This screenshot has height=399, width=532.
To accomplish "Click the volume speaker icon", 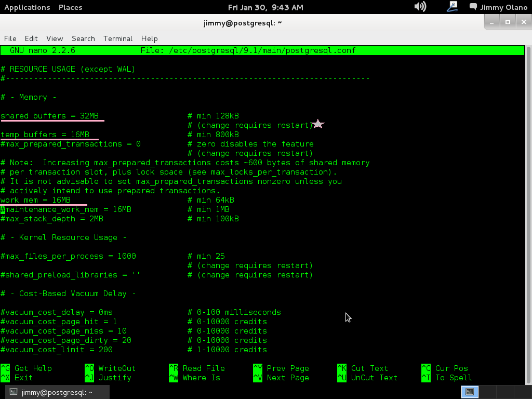I will click(420, 7).
